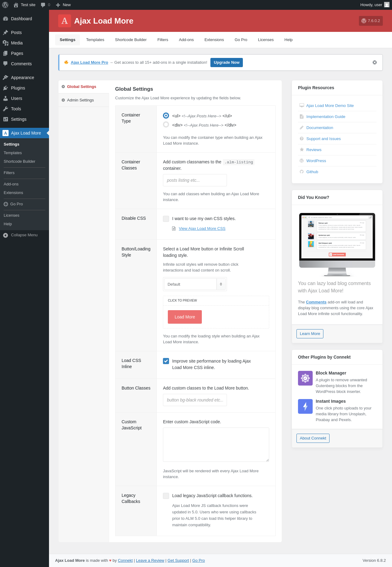This screenshot has height=567, width=392.
Task: Preview the red Load More button
Action: pyautogui.click(x=185, y=317)
